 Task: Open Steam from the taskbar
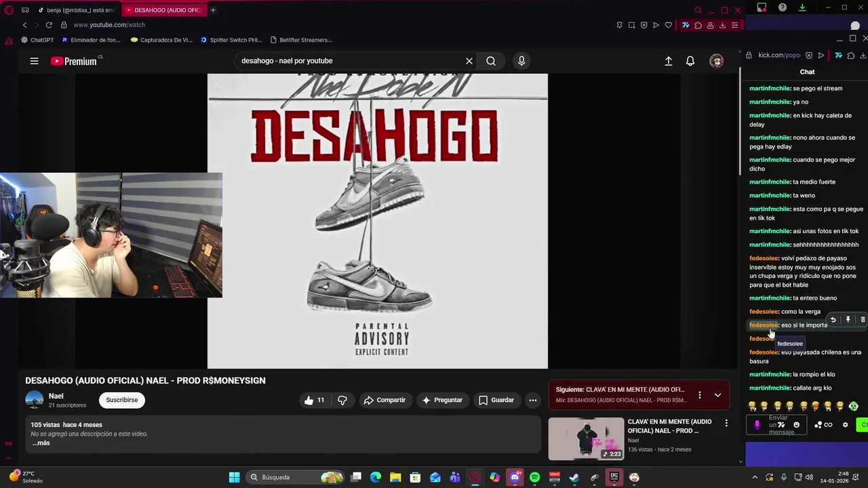(x=574, y=477)
